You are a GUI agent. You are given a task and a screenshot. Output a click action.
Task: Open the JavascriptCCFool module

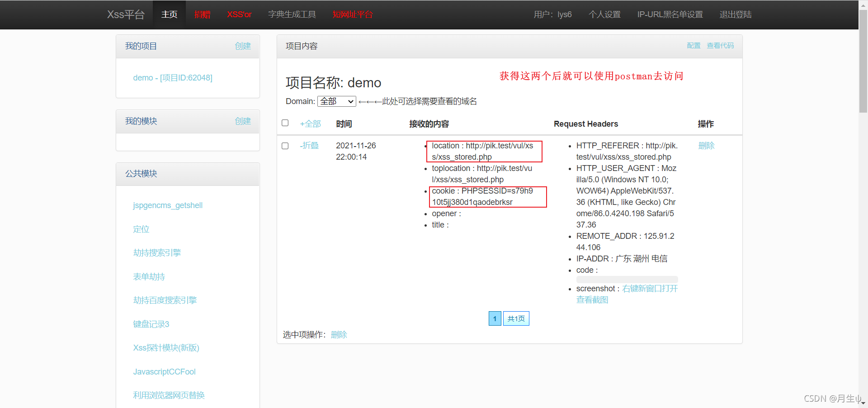click(164, 372)
